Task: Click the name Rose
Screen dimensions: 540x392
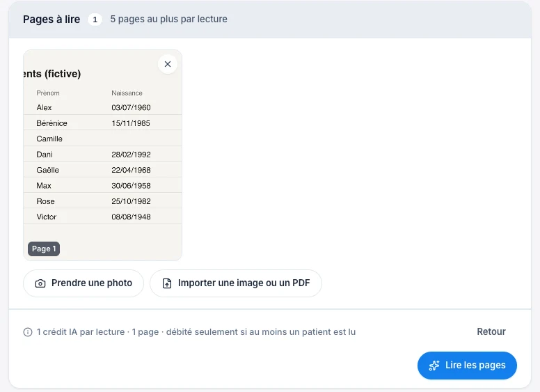Action: (45, 201)
